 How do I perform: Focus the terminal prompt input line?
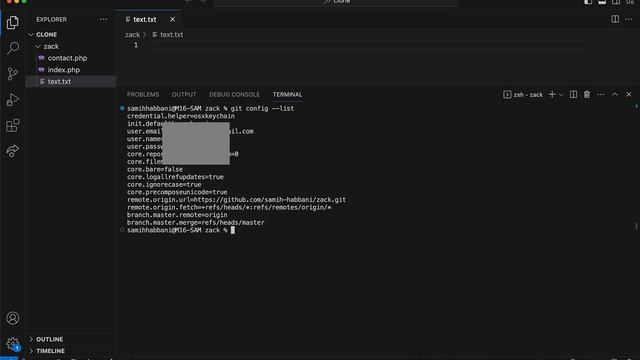[x=233, y=230]
